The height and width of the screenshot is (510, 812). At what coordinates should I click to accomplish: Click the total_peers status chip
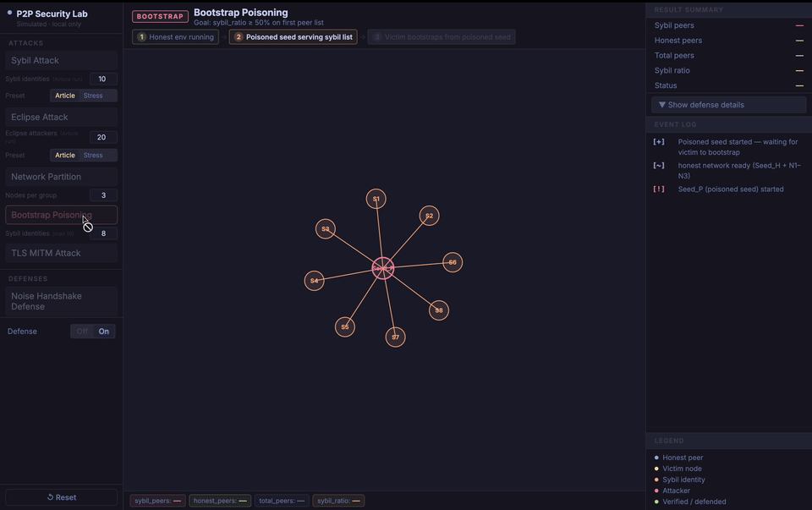pyautogui.click(x=282, y=502)
